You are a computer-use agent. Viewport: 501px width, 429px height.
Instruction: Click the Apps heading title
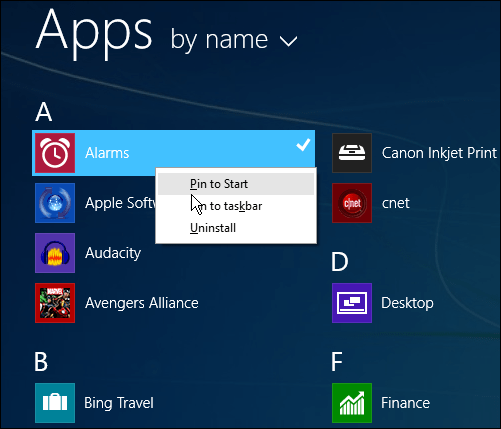pos(94,33)
